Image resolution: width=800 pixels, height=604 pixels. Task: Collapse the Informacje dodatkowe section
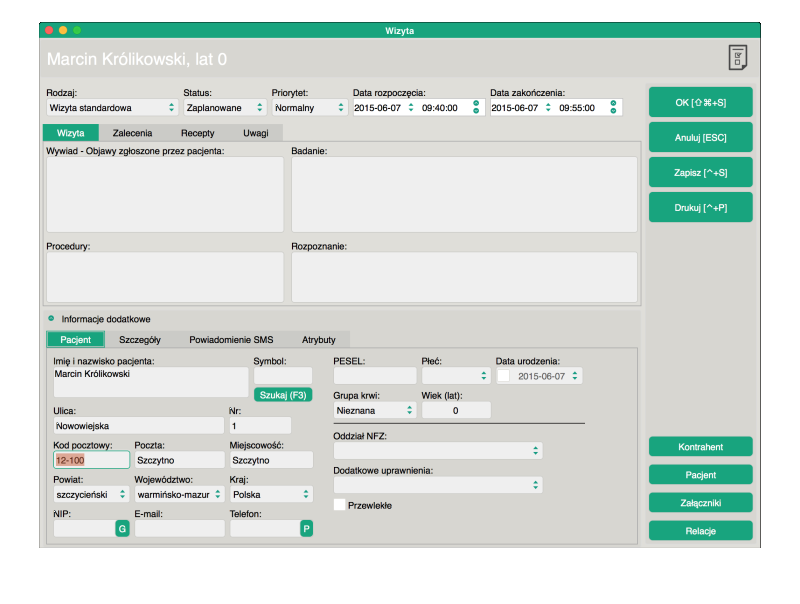tap(51, 319)
